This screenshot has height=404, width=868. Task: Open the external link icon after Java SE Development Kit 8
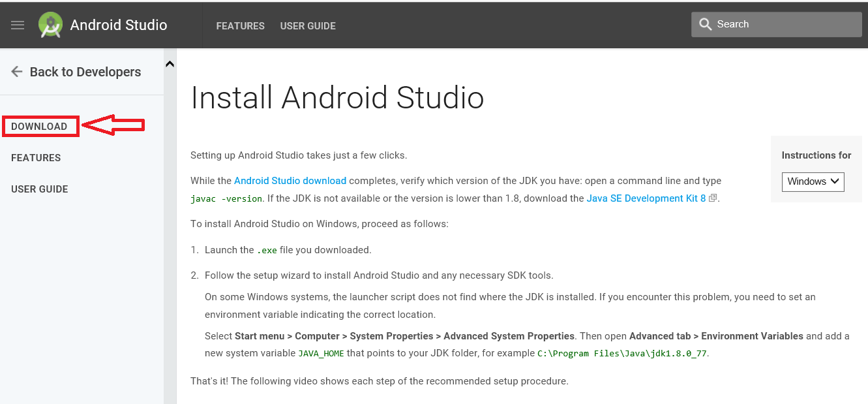713,198
